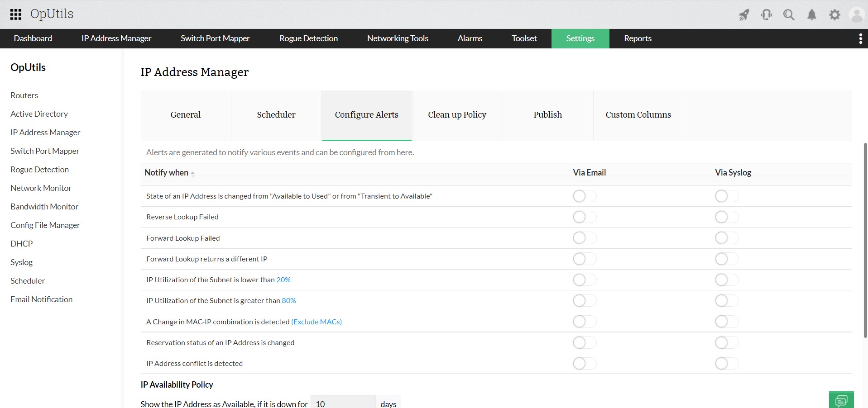Screen dimensions: 868x408
Task: Open the user profile avatar
Action: (857, 14)
